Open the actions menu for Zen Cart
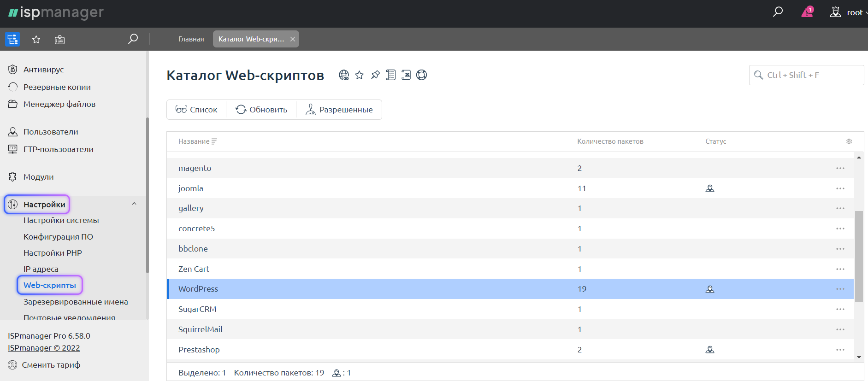868x381 pixels. click(840, 269)
